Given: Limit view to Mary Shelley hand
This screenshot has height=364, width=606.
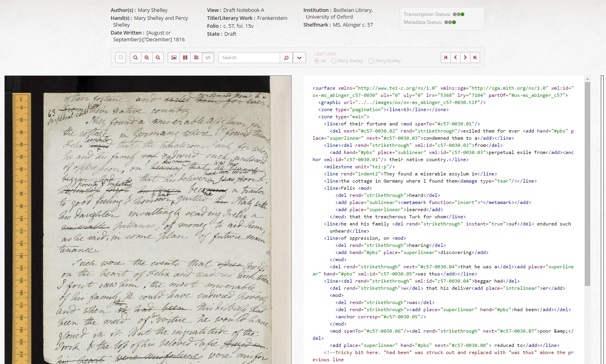Looking at the screenshot, I should coord(334,61).
